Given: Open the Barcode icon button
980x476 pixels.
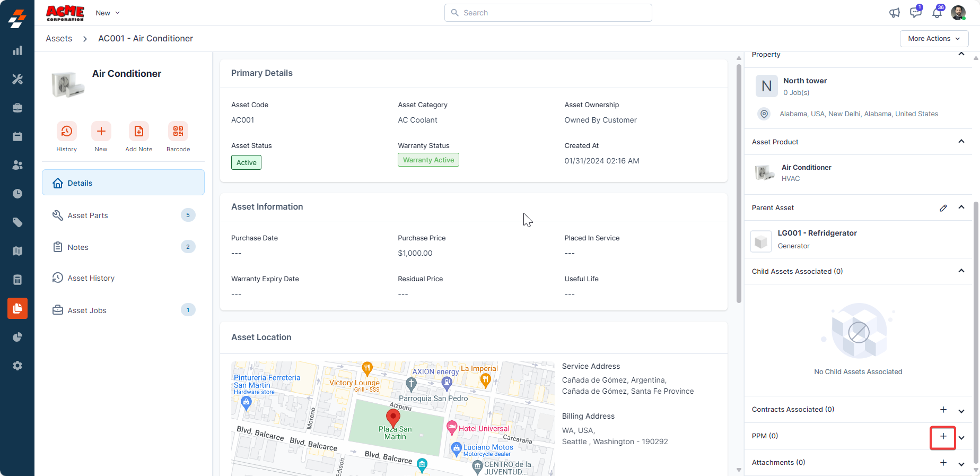Looking at the screenshot, I should click(178, 132).
